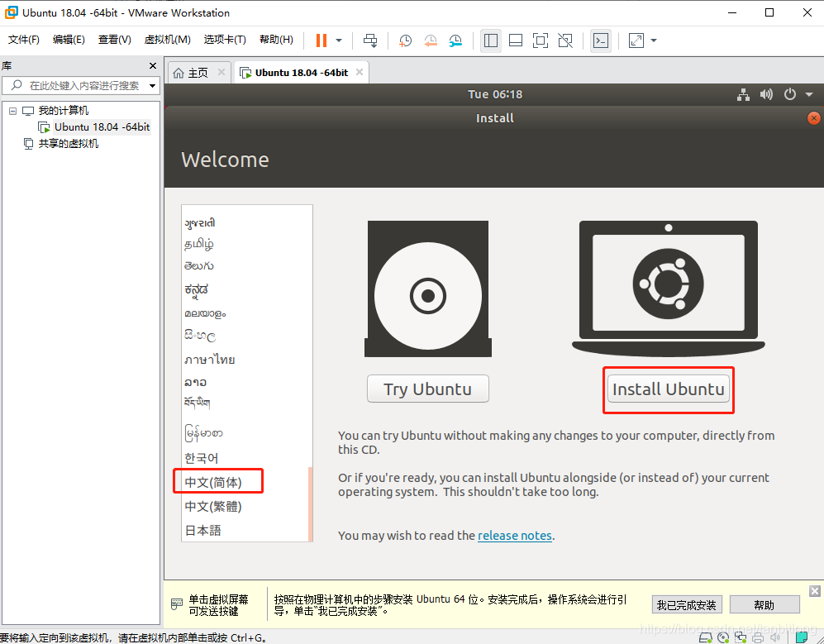824x644 pixels.
Task: Toggle the console view button
Action: click(x=601, y=41)
